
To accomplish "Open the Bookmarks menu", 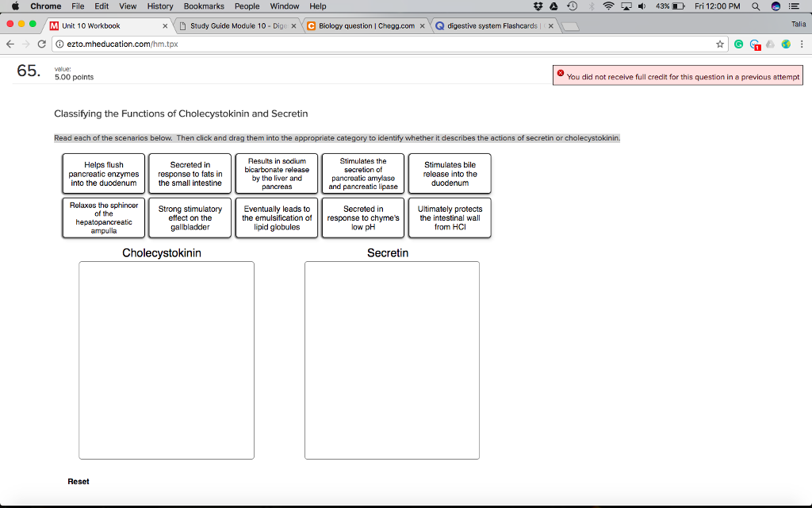I will click(203, 6).
